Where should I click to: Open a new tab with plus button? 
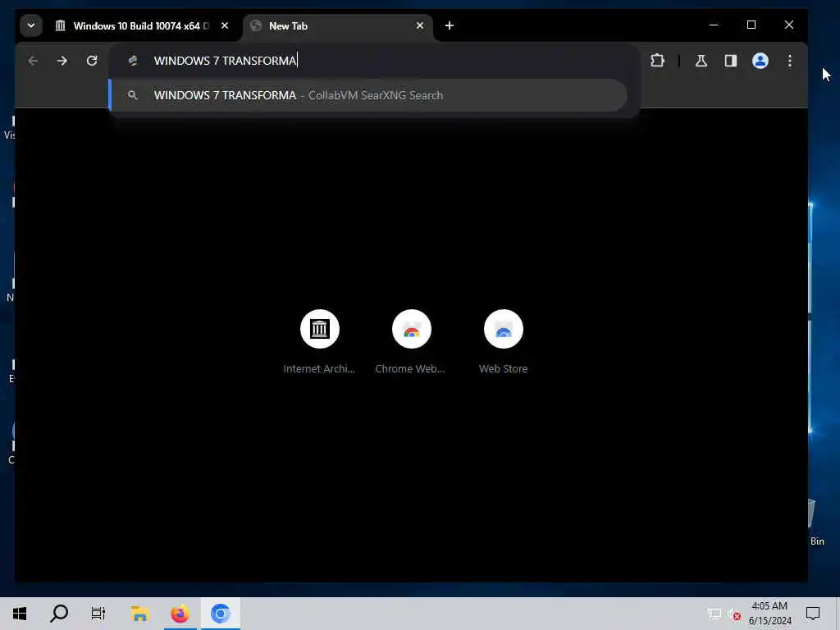click(450, 25)
